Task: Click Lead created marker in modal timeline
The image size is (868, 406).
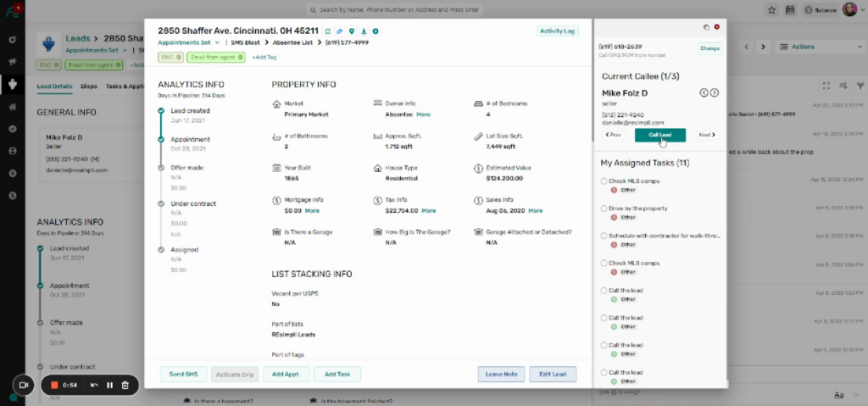Action: (160, 111)
